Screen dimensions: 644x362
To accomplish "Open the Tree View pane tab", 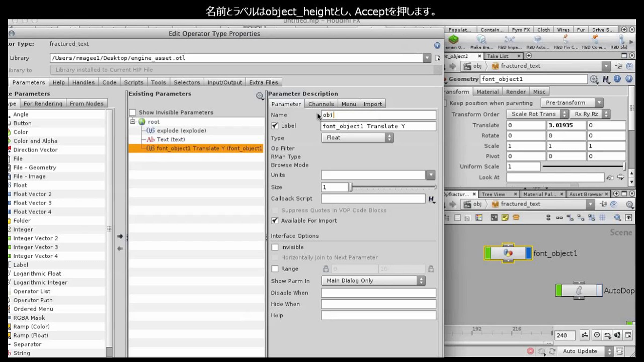I will (499, 194).
